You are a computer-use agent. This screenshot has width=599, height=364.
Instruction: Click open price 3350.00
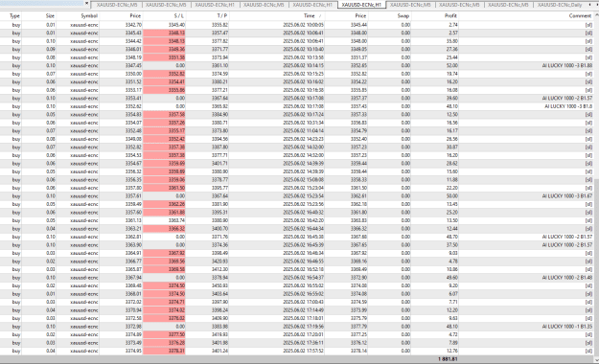[x=133, y=74]
